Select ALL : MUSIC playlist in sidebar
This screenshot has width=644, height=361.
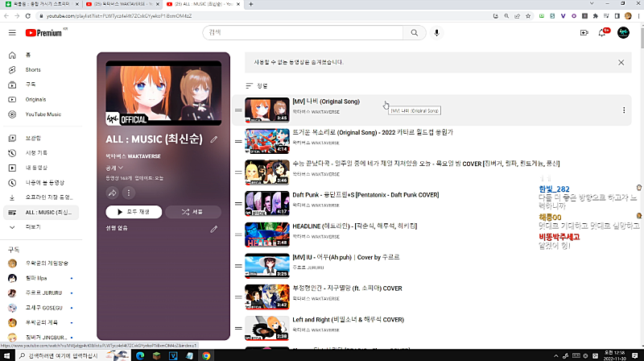point(41,212)
